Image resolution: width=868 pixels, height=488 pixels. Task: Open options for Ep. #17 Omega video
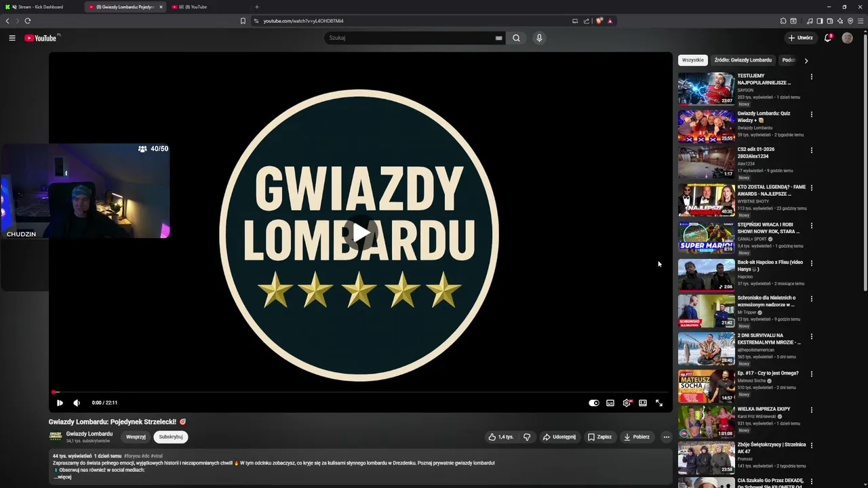tap(811, 374)
